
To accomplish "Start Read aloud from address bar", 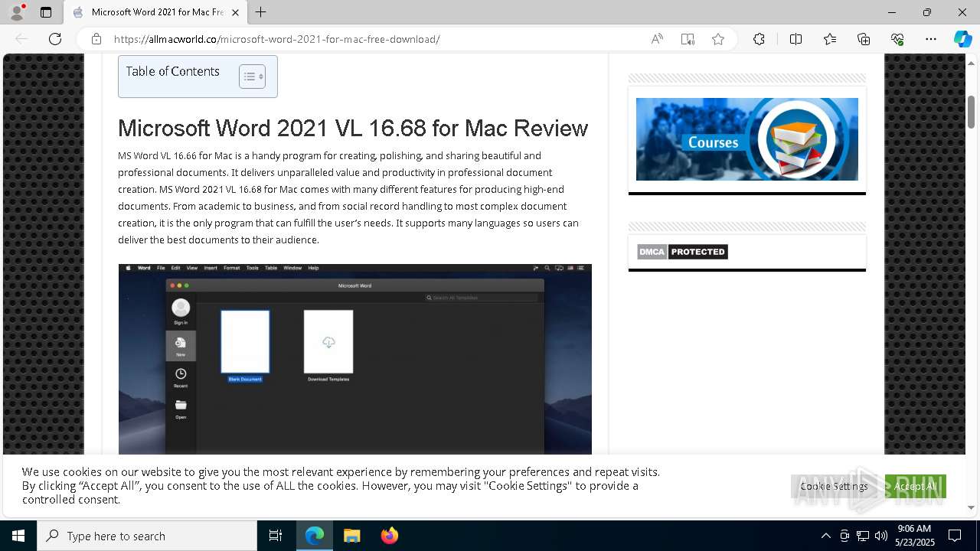I will pyautogui.click(x=657, y=39).
